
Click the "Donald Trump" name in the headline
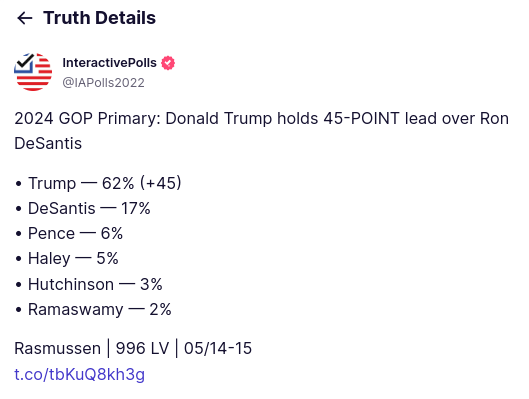tap(219, 119)
